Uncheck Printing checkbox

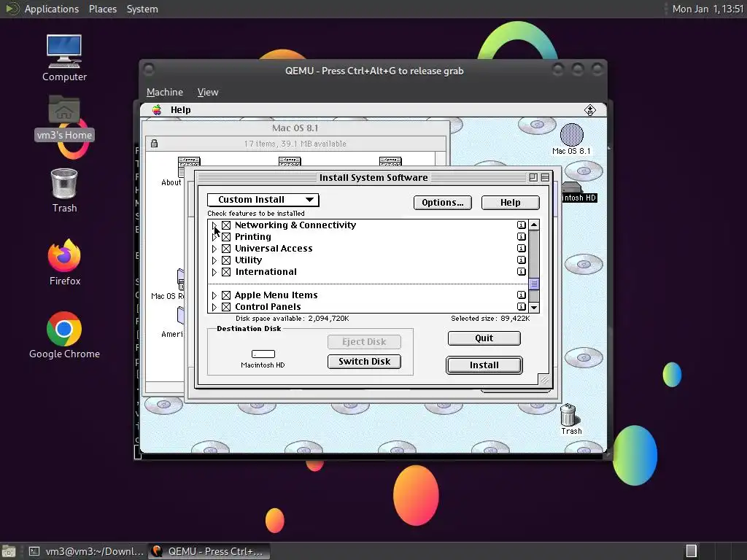point(226,237)
